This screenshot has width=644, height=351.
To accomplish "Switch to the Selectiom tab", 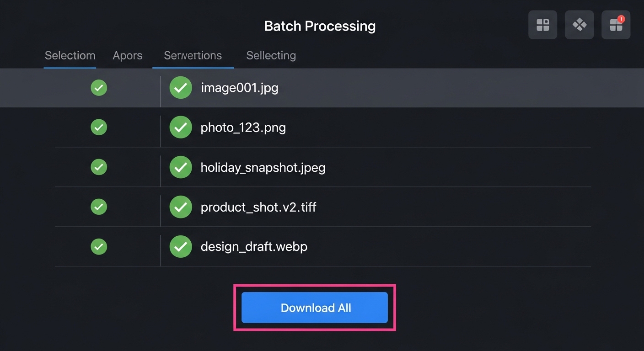I will pos(70,56).
